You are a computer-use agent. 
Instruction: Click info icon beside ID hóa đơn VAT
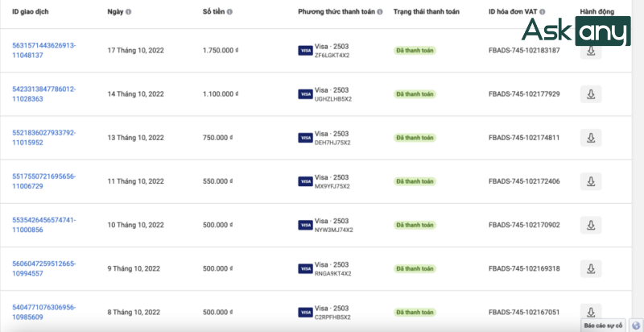542,13
